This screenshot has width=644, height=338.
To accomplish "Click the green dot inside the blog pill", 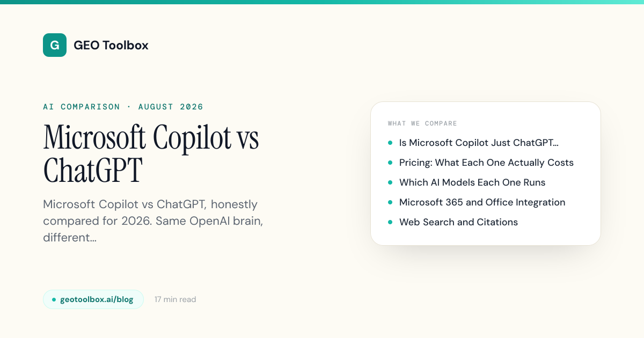I will (x=54, y=299).
